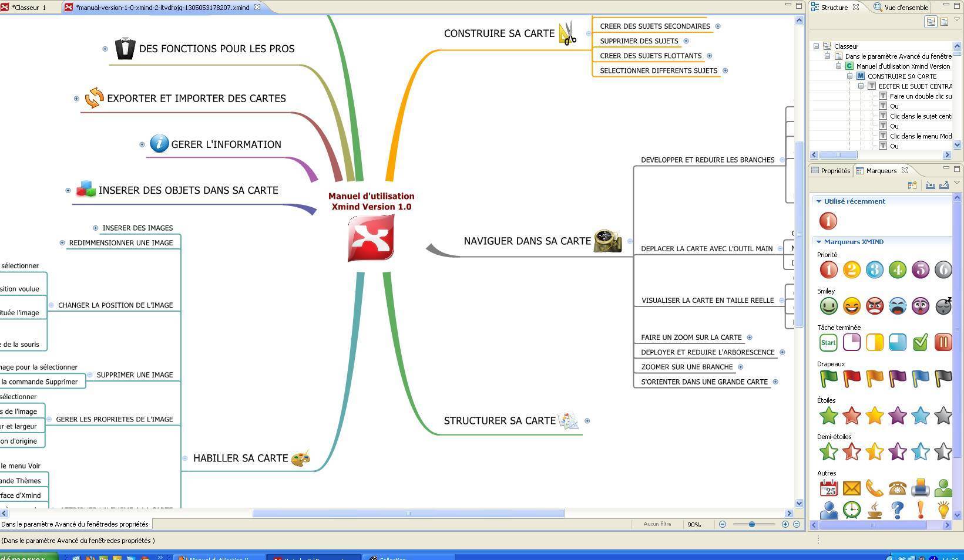Screen dimensions: 964x560
Task: Expand DES FONCTIONS POUR LES PROS branch
Action: click(x=105, y=49)
